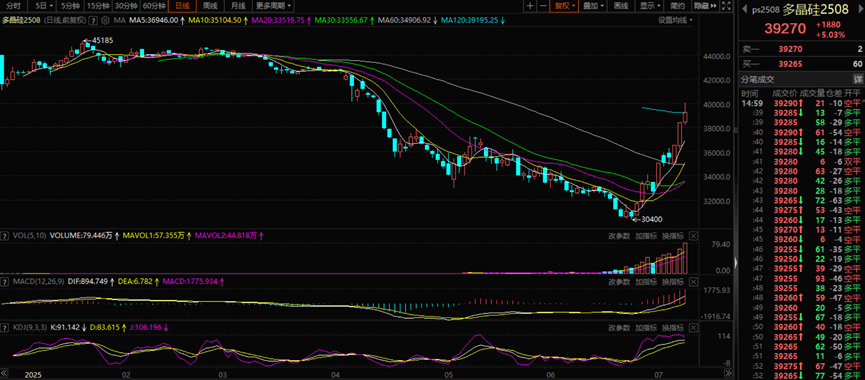Open 设置均线 moving average settings dropdown
Viewport: 865px width, 380px height.
point(675,20)
